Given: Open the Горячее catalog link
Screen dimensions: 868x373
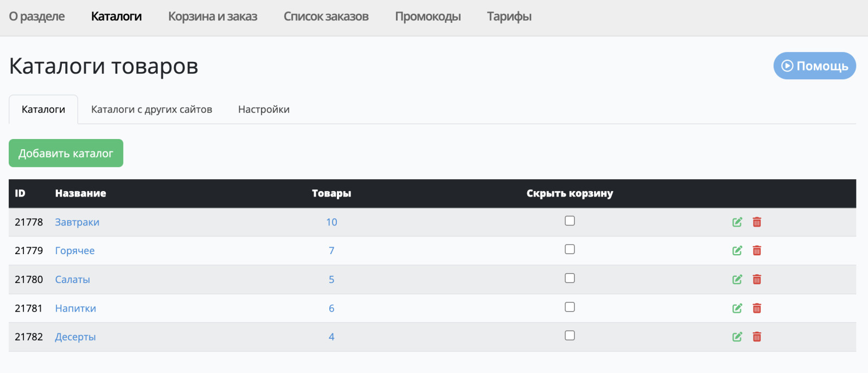Looking at the screenshot, I should [x=75, y=251].
